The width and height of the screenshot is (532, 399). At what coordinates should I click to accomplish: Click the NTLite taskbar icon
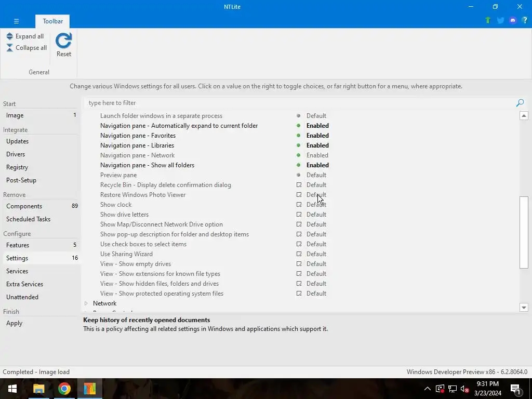pyautogui.click(x=89, y=389)
